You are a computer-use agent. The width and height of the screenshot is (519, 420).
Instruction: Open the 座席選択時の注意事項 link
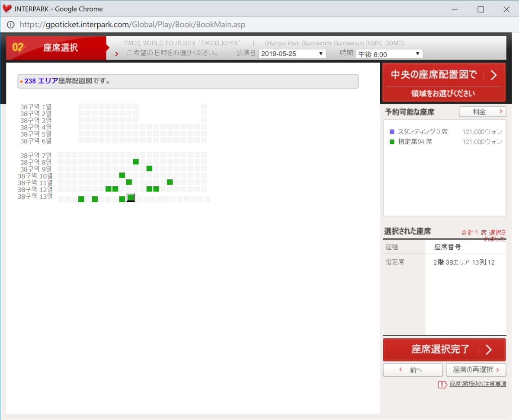click(478, 384)
